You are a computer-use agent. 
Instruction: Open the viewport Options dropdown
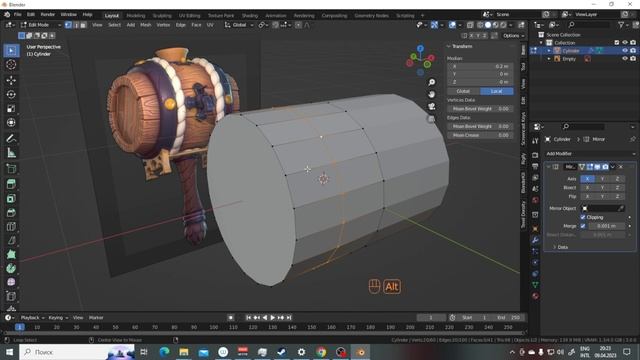(x=513, y=36)
